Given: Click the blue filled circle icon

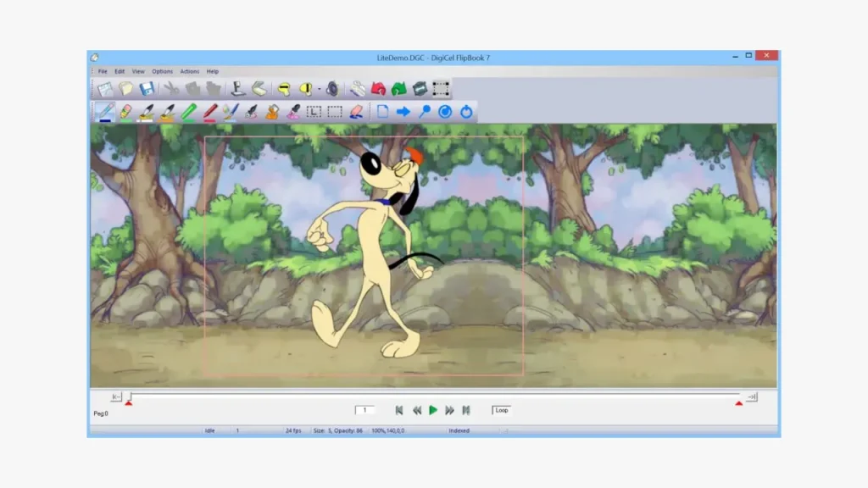Looking at the screenshot, I should point(445,112).
